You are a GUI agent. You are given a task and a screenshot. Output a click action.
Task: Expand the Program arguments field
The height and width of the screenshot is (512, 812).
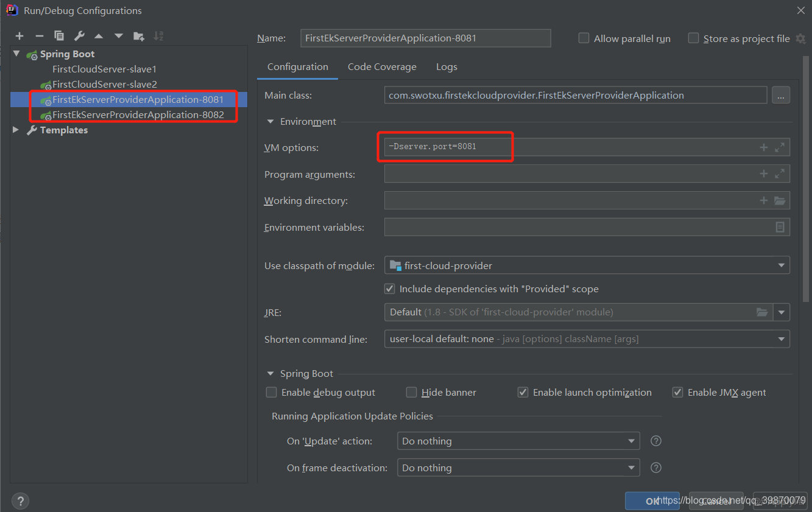(780, 174)
